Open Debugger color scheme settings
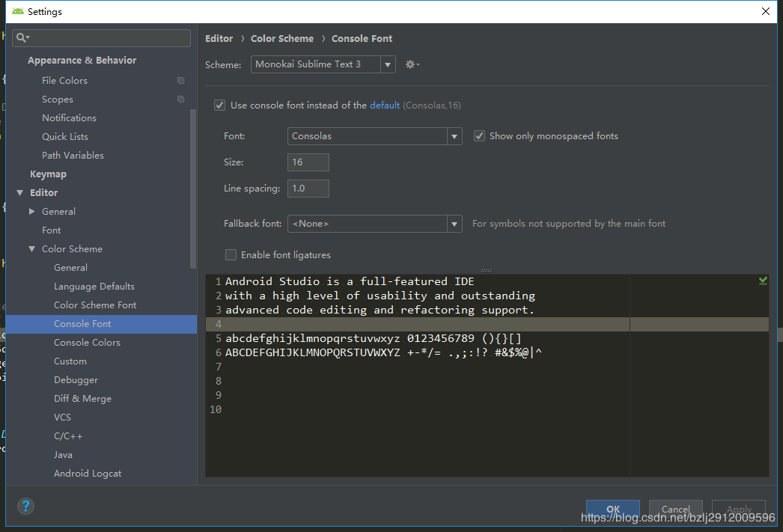 point(76,380)
